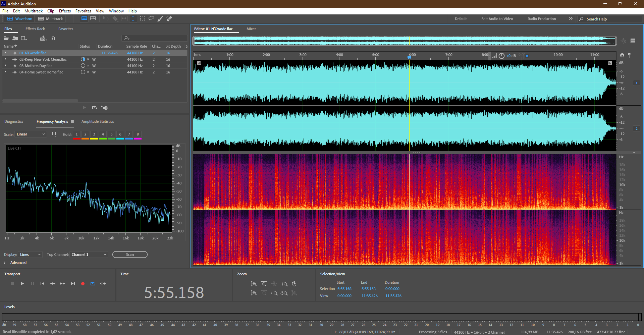
Task: Select the Lasso Selection tool
Action: (x=151, y=19)
